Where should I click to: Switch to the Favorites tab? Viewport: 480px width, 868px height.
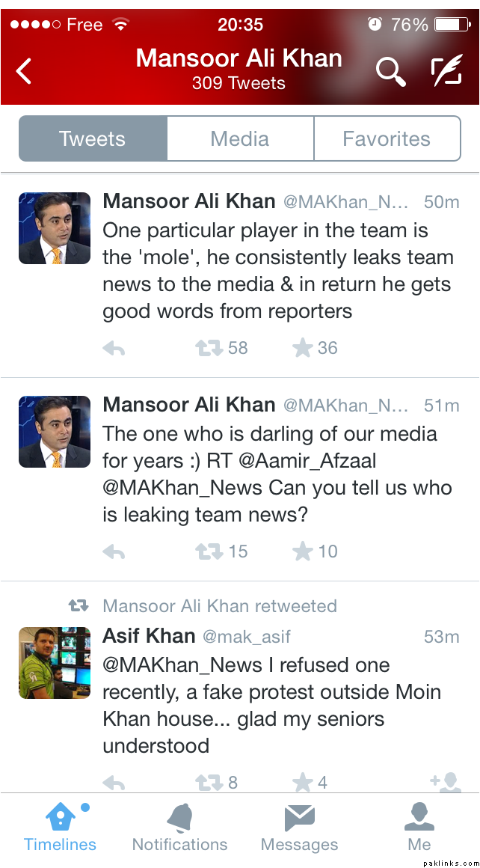click(x=387, y=138)
